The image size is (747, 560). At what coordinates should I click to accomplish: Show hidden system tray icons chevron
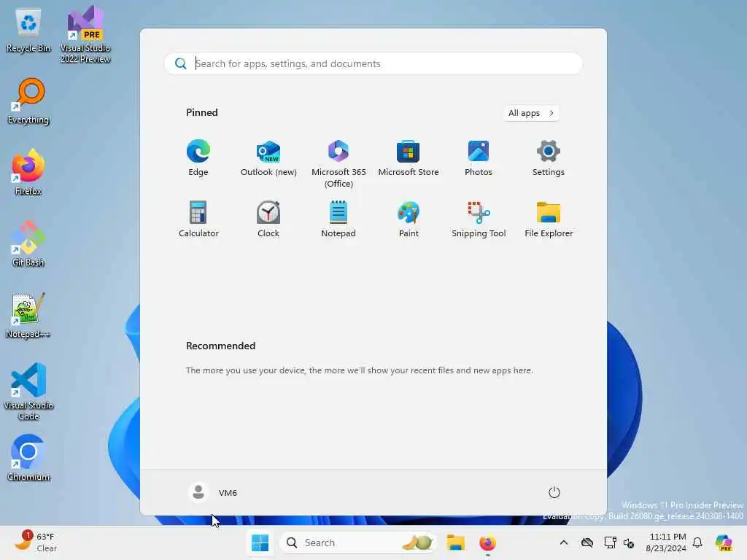[564, 542]
